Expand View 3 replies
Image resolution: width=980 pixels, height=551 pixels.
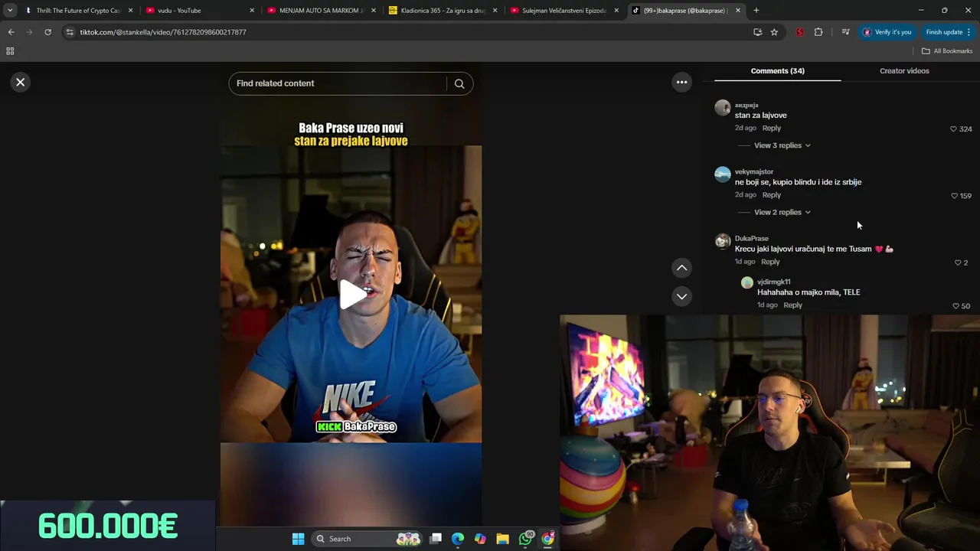[x=782, y=145]
